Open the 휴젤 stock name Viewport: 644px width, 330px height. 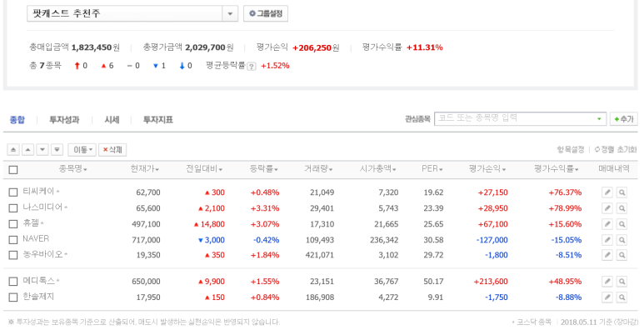pos(31,223)
